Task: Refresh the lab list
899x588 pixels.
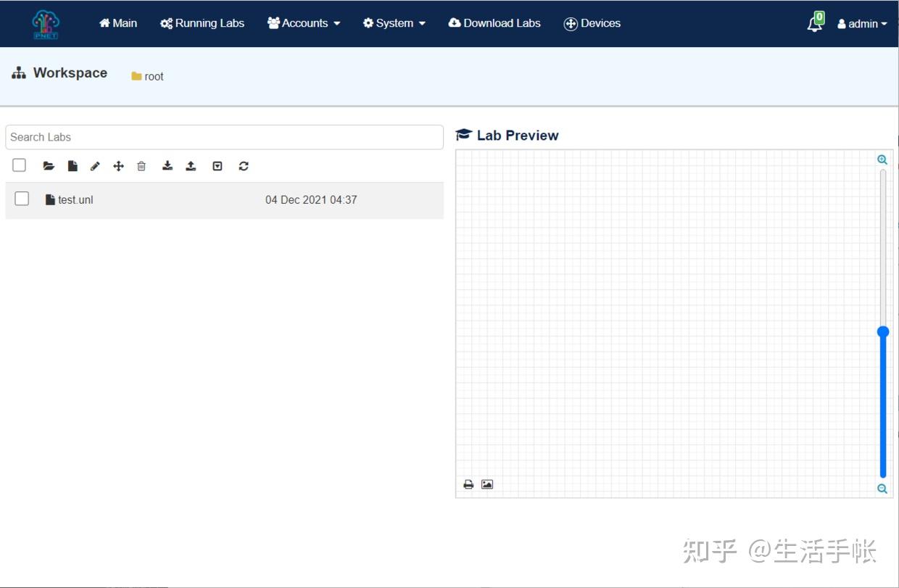Action: pyautogui.click(x=244, y=165)
